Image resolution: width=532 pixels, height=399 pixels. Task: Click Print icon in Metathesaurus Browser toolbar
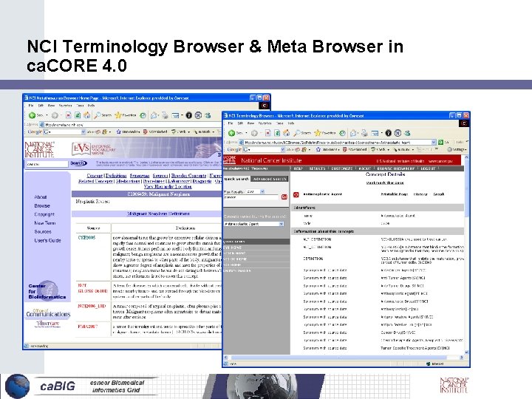point(165,115)
